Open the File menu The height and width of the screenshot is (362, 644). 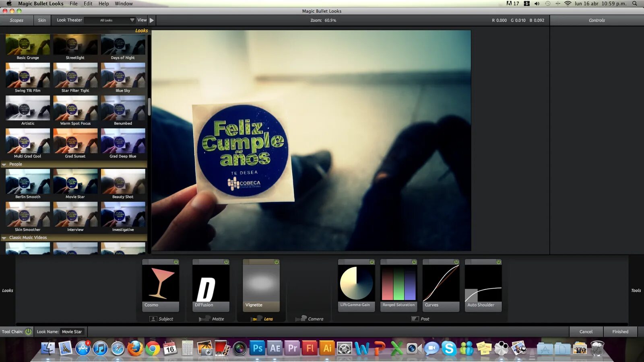coord(74,4)
